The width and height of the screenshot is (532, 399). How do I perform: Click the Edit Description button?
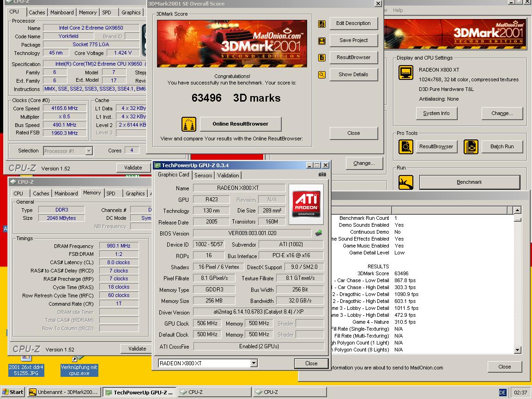click(354, 24)
